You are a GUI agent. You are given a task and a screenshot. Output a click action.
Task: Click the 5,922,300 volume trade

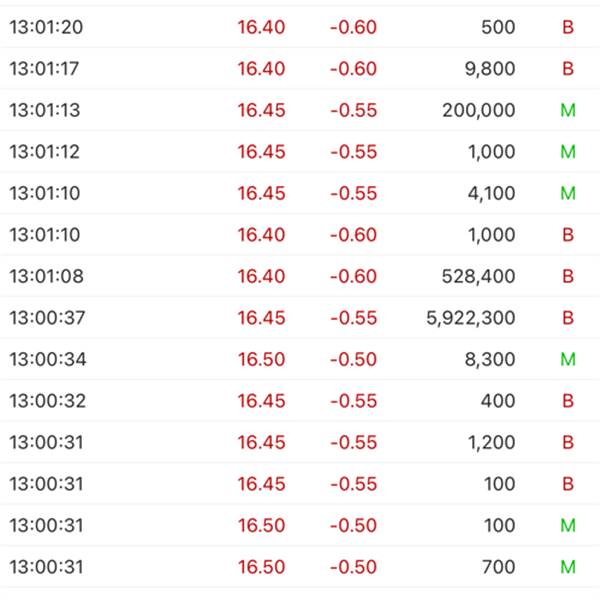[x=471, y=318]
